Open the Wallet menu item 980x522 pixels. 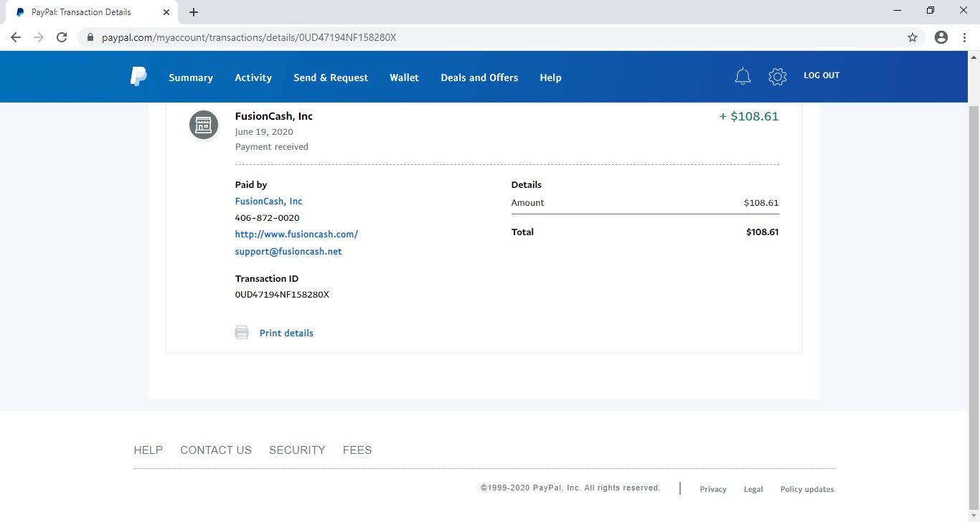(404, 77)
